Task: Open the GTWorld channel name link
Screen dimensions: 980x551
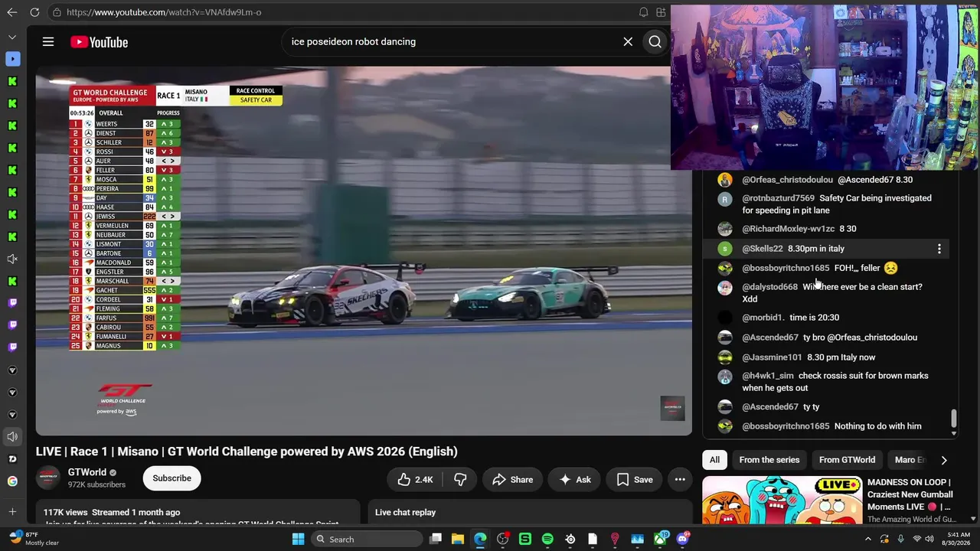Action: [x=87, y=472]
